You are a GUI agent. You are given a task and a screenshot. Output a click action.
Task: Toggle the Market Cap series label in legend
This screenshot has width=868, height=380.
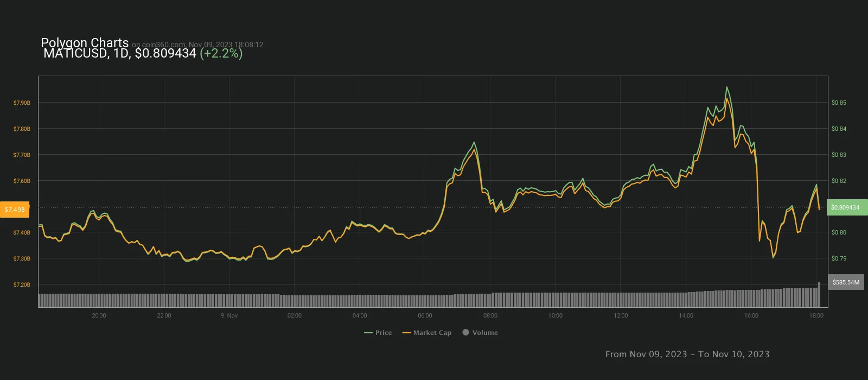tap(432, 333)
